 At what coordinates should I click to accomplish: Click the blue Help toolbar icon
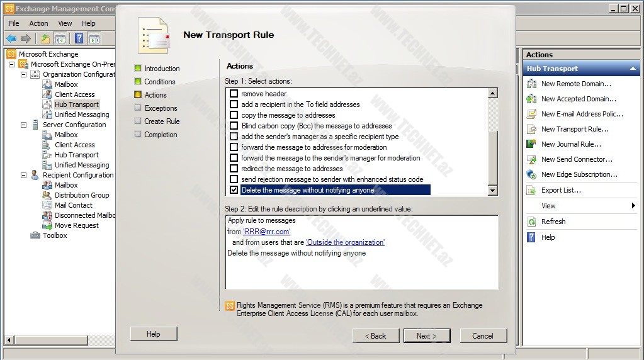coord(79,39)
